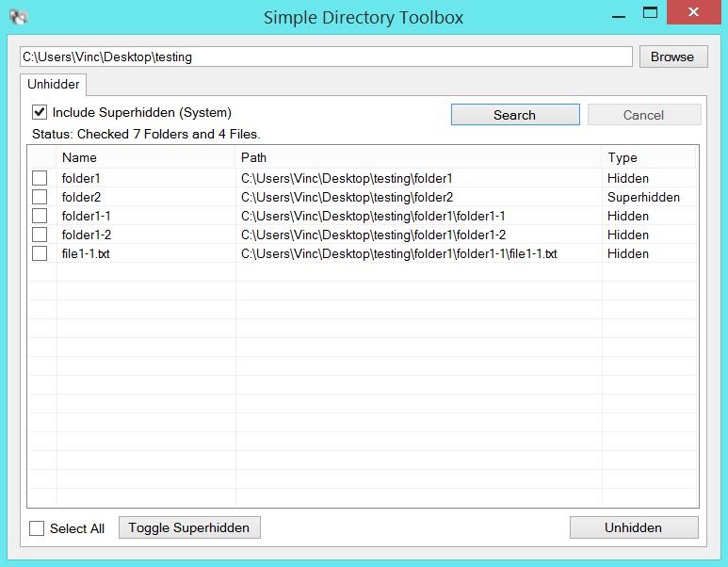Start the Search button
The width and height of the screenshot is (728, 567).
(x=515, y=115)
